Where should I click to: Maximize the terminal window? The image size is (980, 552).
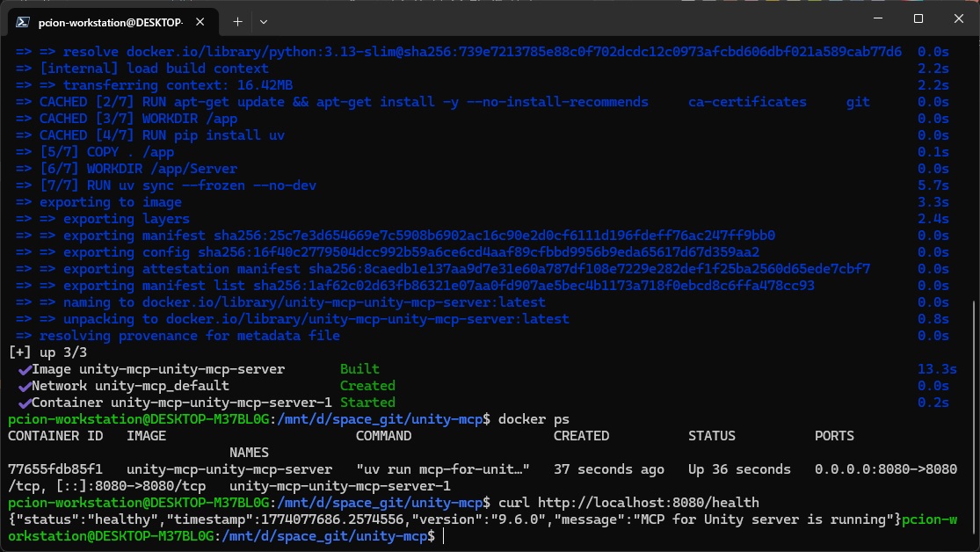click(x=918, y=19)
